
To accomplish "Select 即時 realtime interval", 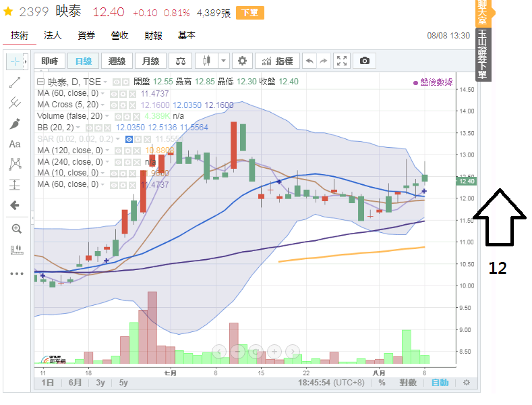I will (49, 61).
